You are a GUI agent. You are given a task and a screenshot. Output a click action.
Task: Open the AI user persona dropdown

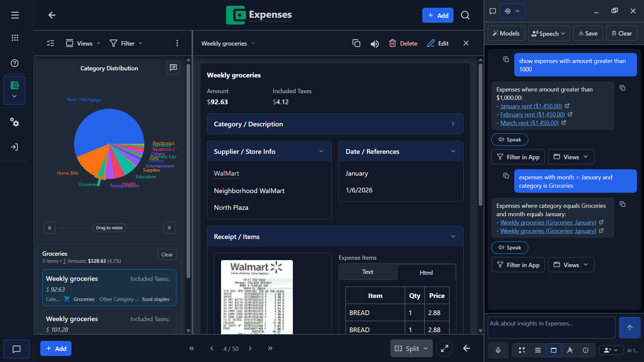(611, 350)
